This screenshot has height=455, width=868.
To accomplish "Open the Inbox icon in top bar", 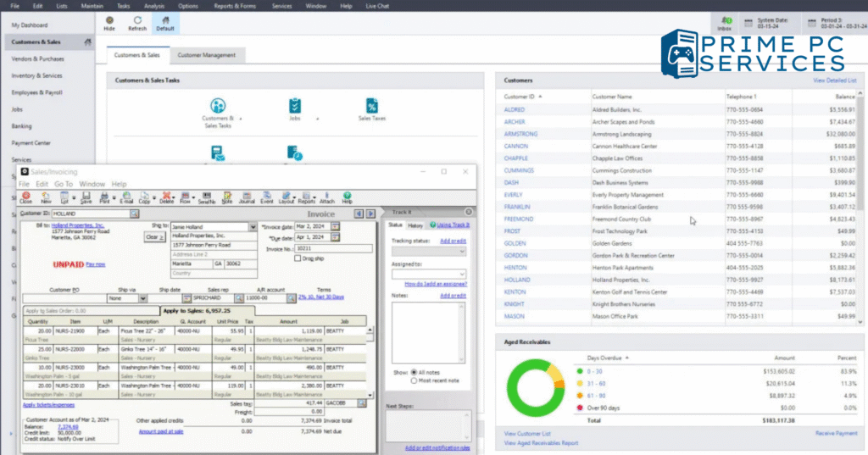I will 724,22.
